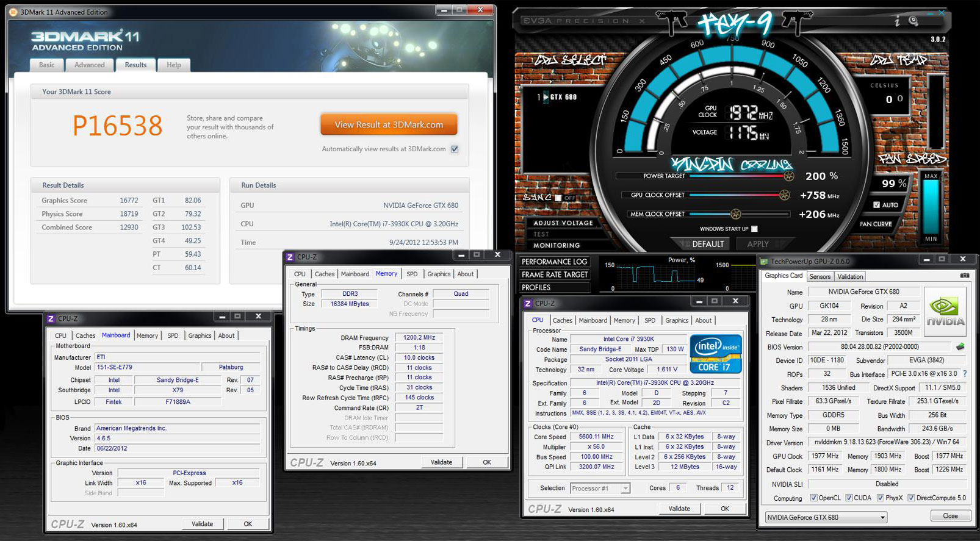
Task: Click the NVIDIA logo in GPU-Z
Action: point(945,312)
